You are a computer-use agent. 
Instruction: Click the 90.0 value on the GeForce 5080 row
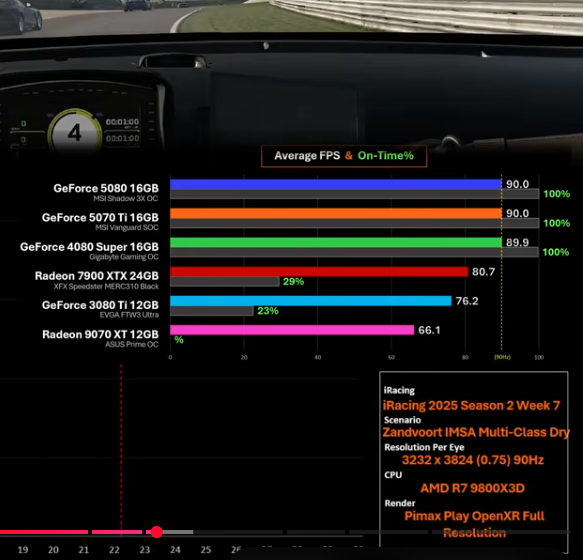517,184
